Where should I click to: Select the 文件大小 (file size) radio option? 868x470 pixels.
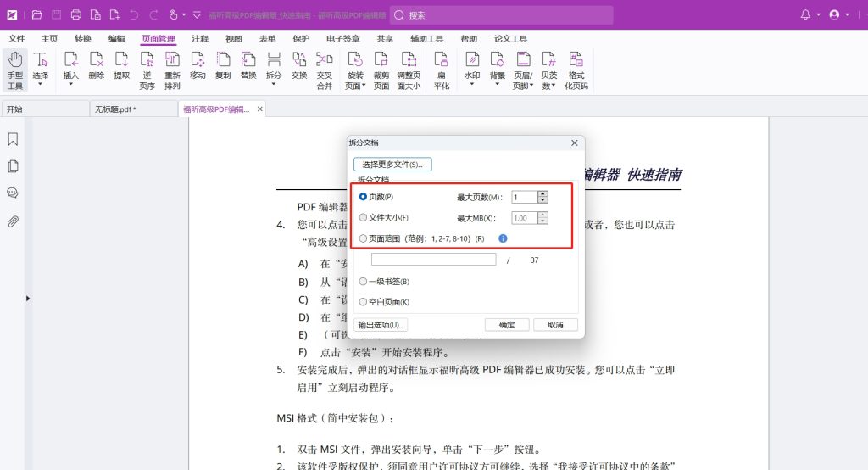364,218
